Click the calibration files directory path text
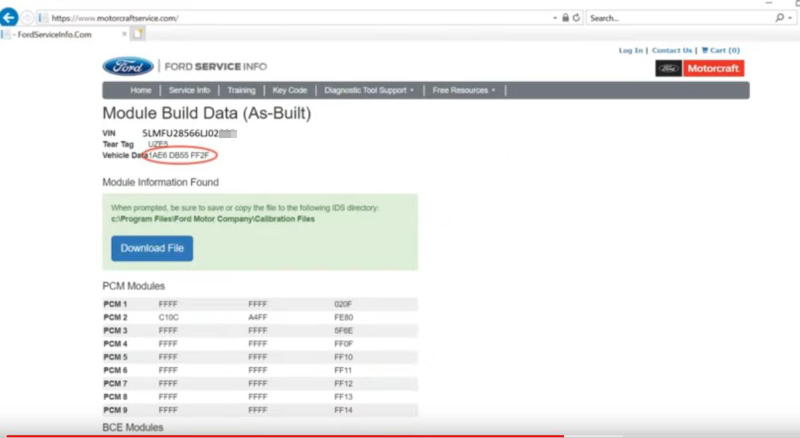The image size is (800, 438). pos(213,219)
